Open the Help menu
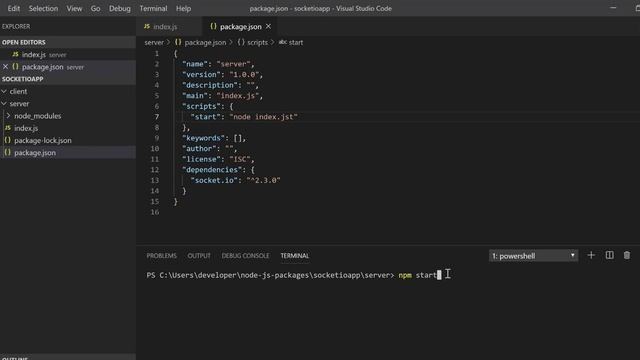Viewport: 640px width, 360px height. [x=183, y=9]
